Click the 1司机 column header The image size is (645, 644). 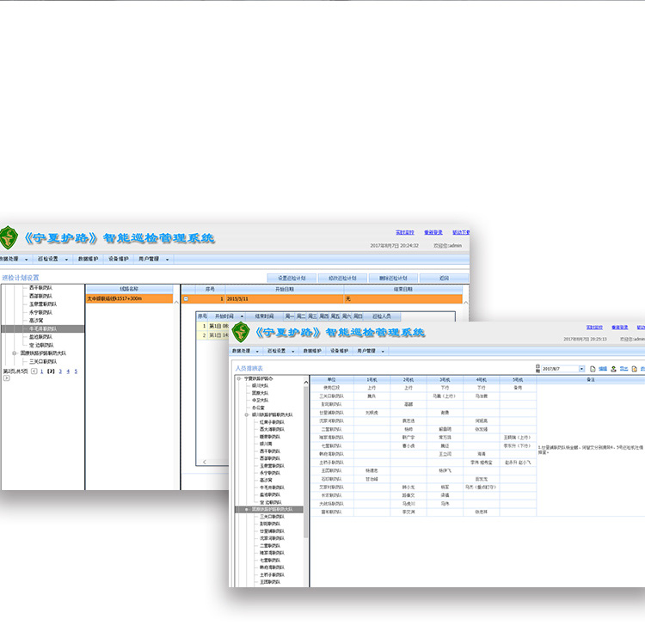point(372,380)
